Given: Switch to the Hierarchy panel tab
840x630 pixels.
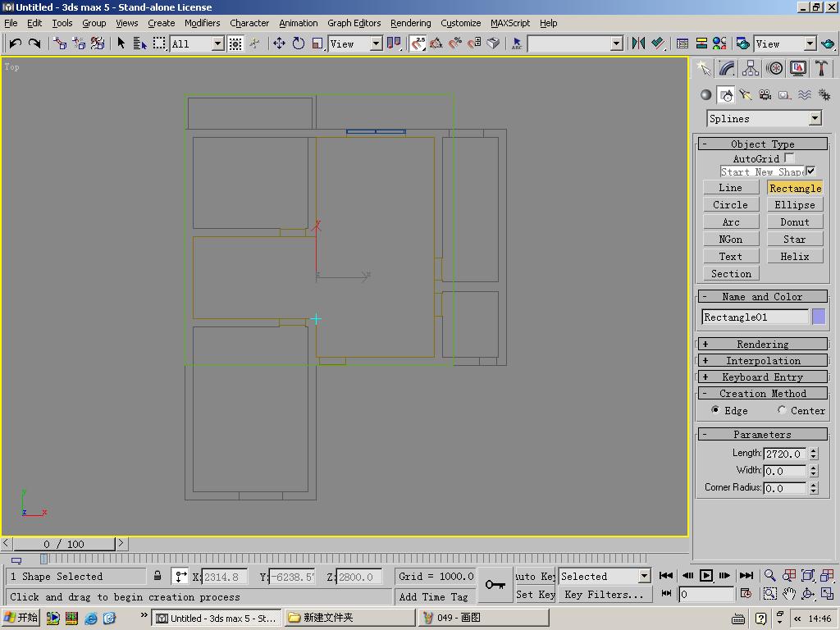Looking at the screenshot, I should (x=751, y=69).
